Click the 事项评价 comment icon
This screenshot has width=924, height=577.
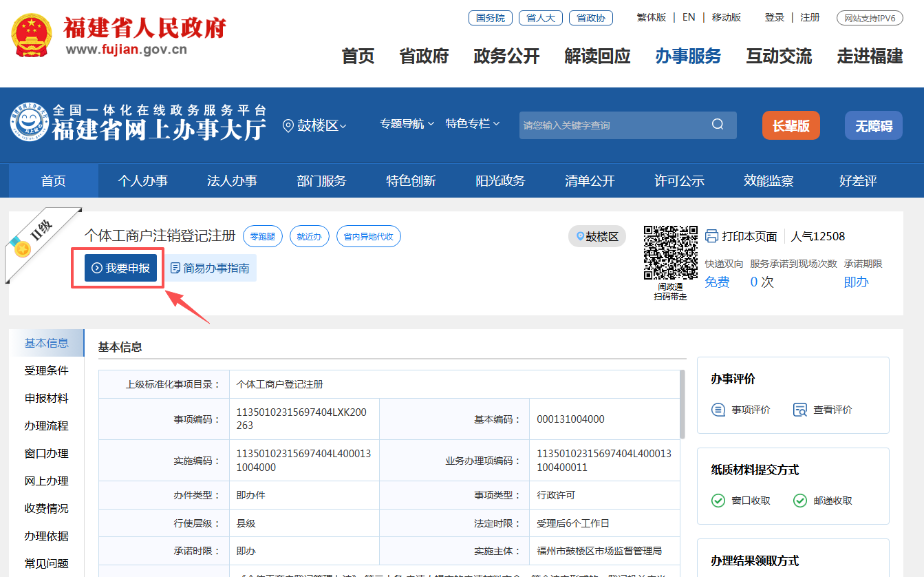point(718,410)
